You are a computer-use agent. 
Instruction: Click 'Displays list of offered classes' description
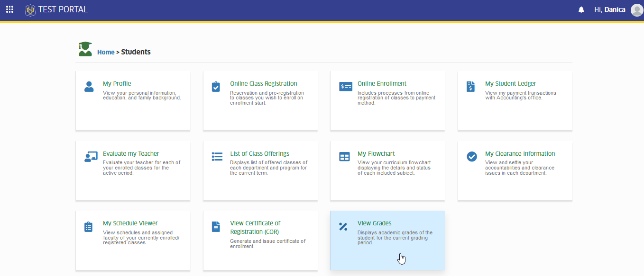(269, 168)
